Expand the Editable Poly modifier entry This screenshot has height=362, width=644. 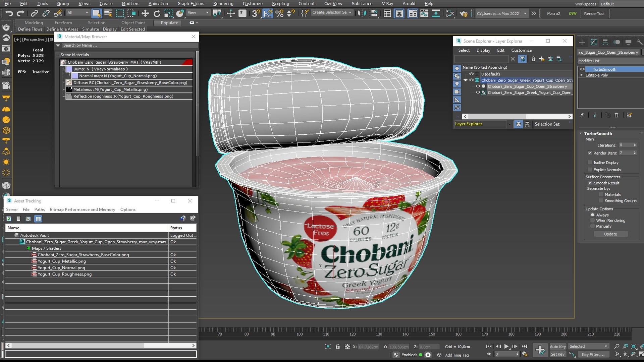click(x=582, y=75)
